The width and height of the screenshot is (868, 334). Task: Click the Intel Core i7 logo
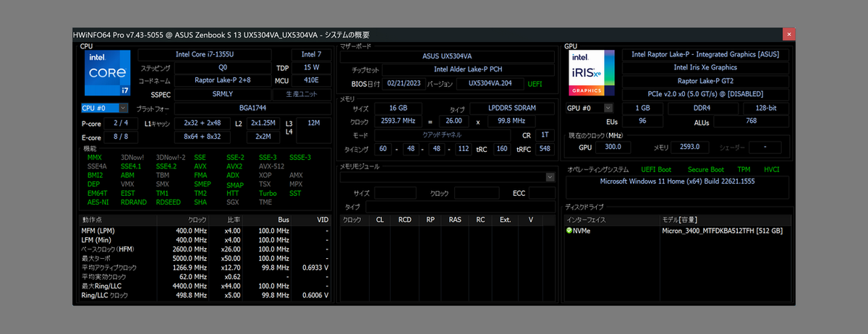109,74
